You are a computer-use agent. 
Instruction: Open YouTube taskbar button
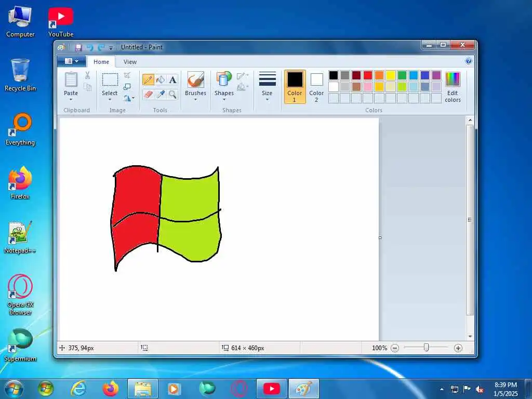tap(271, 389)
